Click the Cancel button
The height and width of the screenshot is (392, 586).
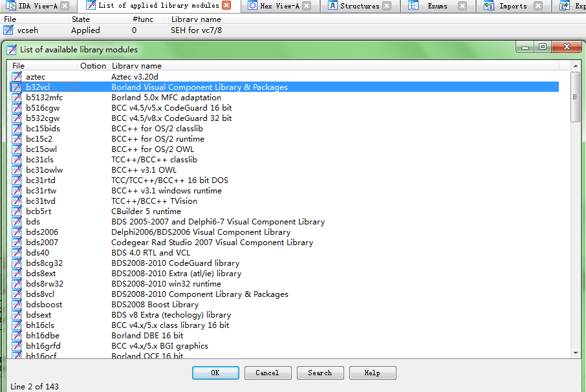268,373
